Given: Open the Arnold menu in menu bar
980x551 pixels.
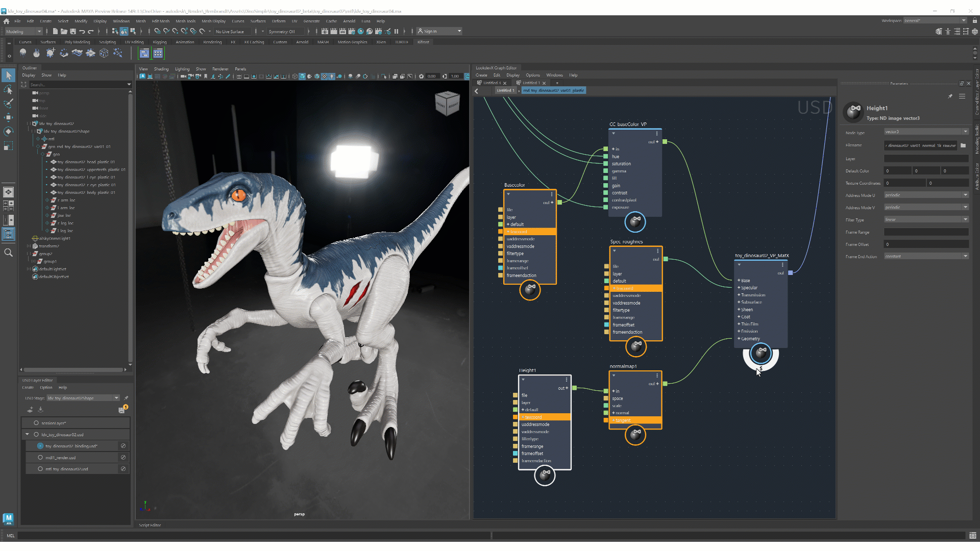Looking at the screenshot, I should coord(349,21).
